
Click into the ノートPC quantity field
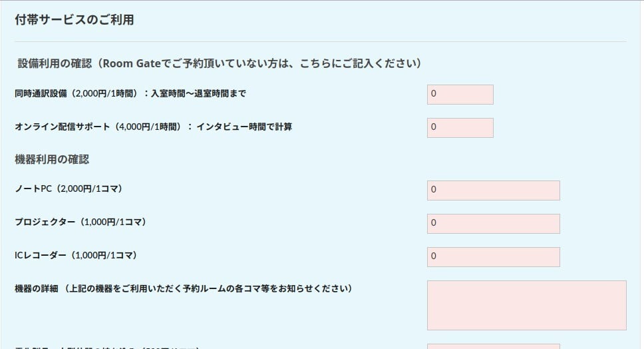(x=493, y=190)
